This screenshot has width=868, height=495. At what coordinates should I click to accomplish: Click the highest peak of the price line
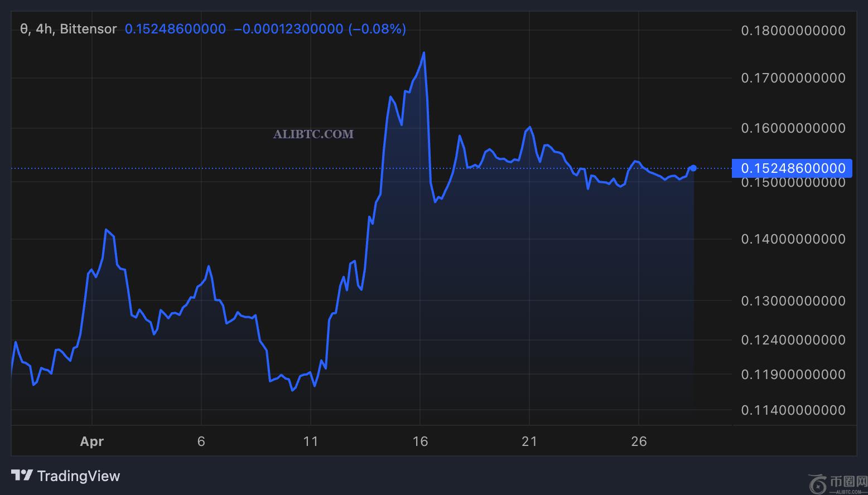click(424, 53)
